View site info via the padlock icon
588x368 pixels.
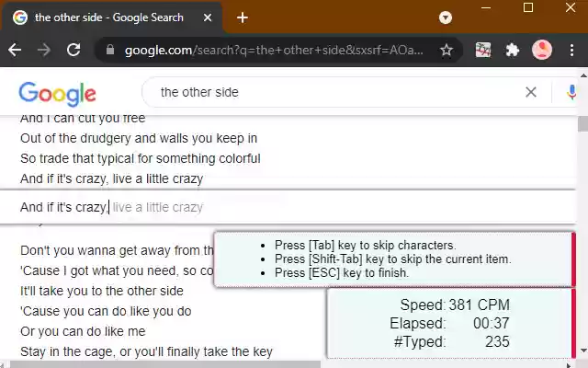click(x=110, y=50)
